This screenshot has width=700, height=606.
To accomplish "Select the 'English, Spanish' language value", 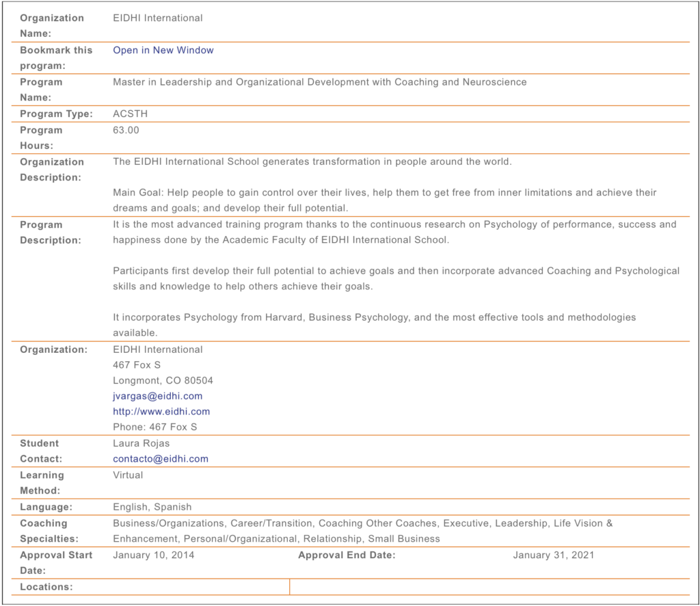I will click(152, 507).
